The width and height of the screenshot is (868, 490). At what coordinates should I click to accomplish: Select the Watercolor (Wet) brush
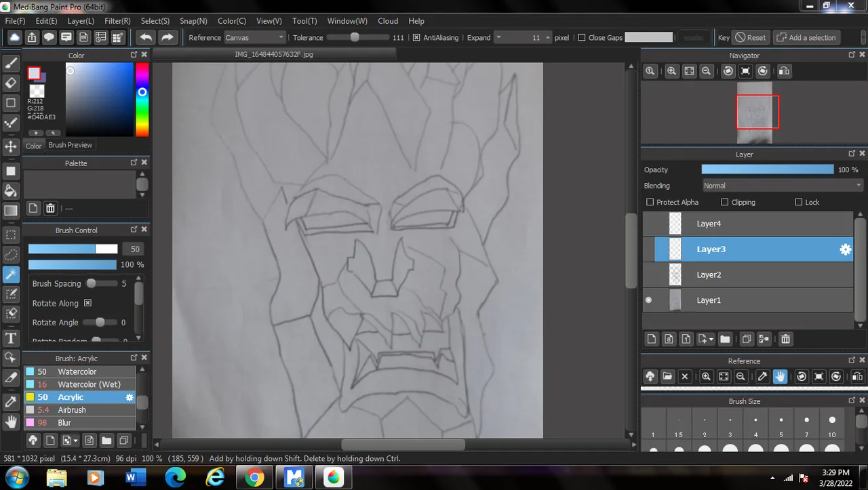tap(80, 384)
